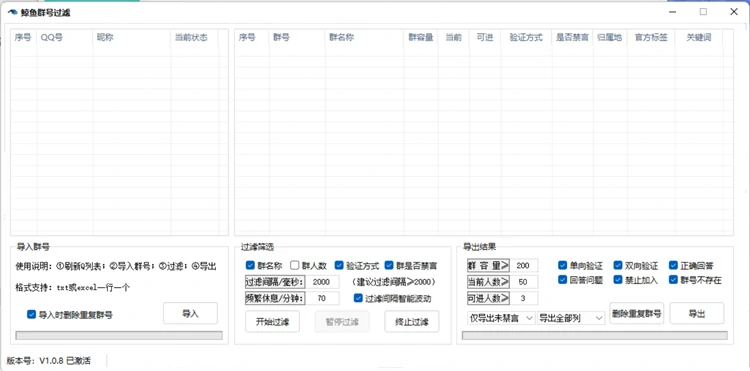Click the export progress bar
The width and height of the screenshot is (750, 371).
pyautogui.click(x=595, y=336)
